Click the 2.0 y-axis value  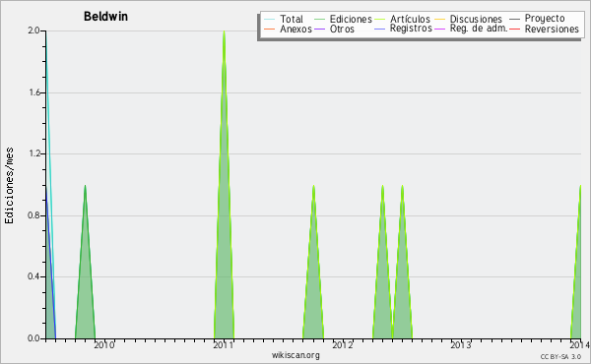33,30
